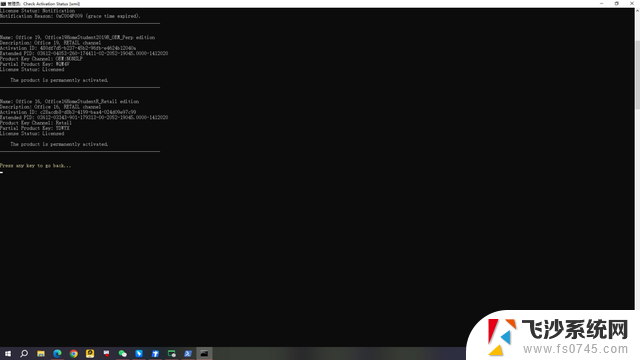Open the blue figure taskbar app
This screenshot has width=640, height=360.
155,353
